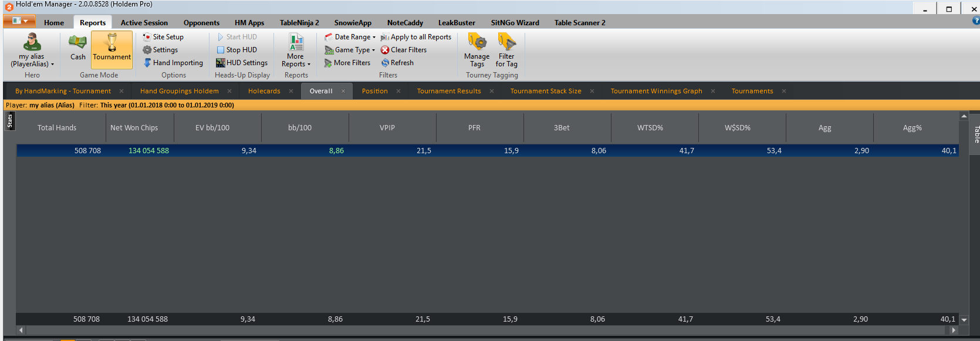Select the 134 054 588 net won cell

click(x=148, y=151)
